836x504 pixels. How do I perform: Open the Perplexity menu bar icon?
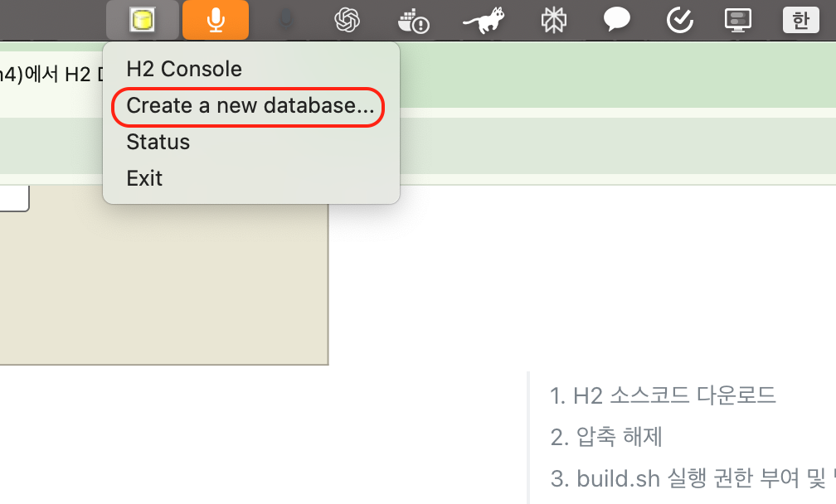point(553,20)
